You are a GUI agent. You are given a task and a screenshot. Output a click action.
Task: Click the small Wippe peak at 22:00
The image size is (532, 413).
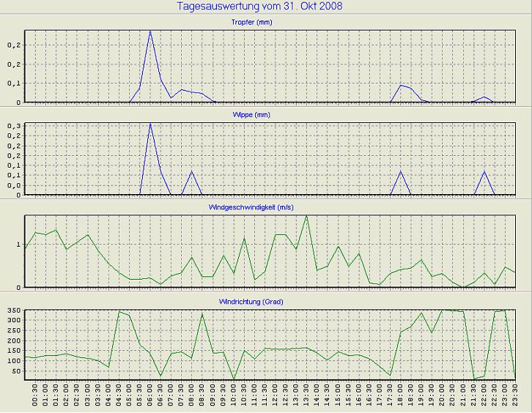484,172
